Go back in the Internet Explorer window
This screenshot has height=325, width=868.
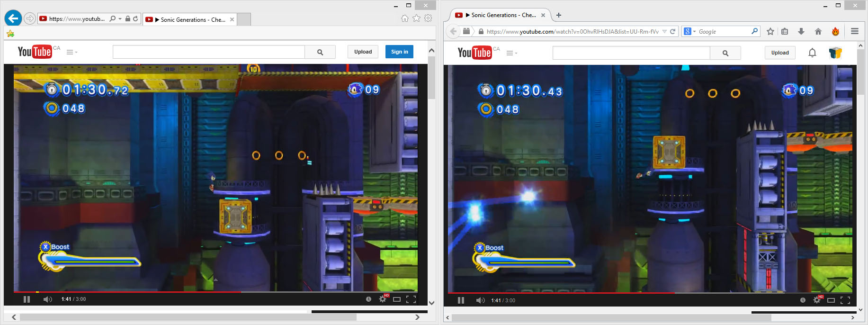click(13, 18)
